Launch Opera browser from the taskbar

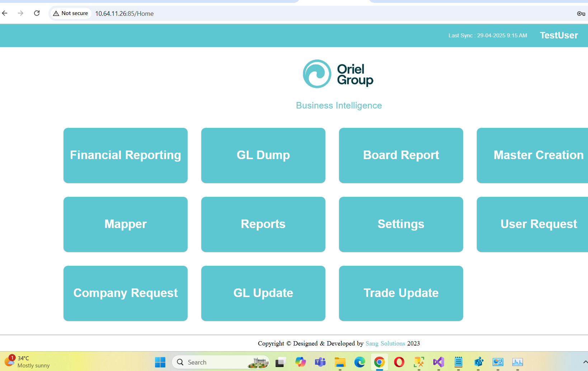click(x=399, y=362)
